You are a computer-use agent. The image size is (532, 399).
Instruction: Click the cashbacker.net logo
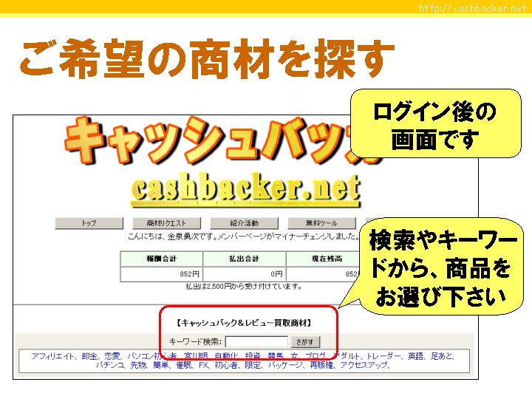point(245,189)
